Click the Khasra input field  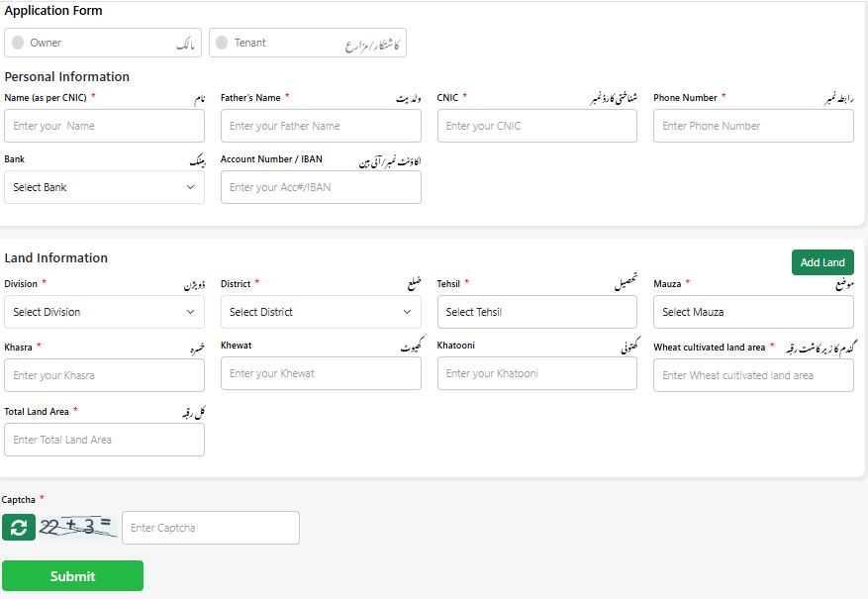pyautogui.click(x=104, y=375)
